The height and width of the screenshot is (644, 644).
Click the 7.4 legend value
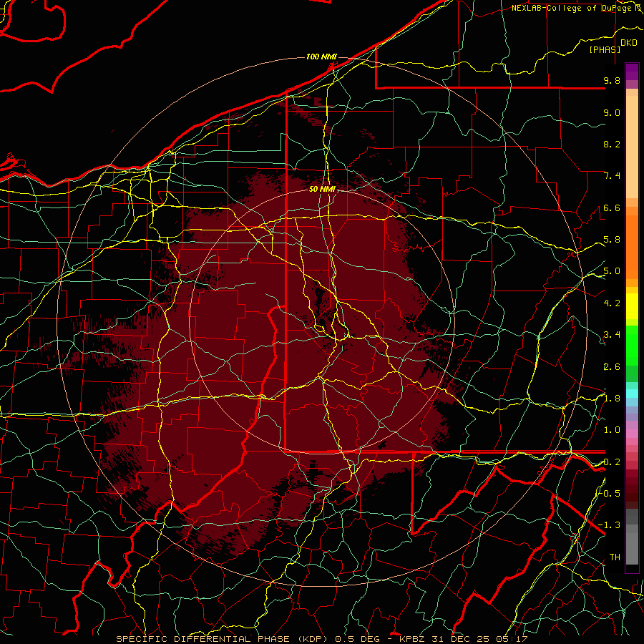coord(612,176)
